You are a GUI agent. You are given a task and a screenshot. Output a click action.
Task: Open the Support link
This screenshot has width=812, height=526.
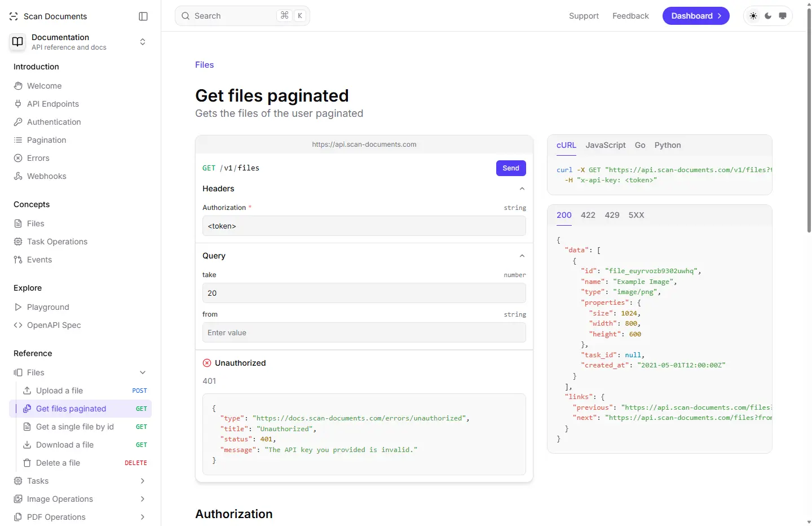[x=584, y=16]
